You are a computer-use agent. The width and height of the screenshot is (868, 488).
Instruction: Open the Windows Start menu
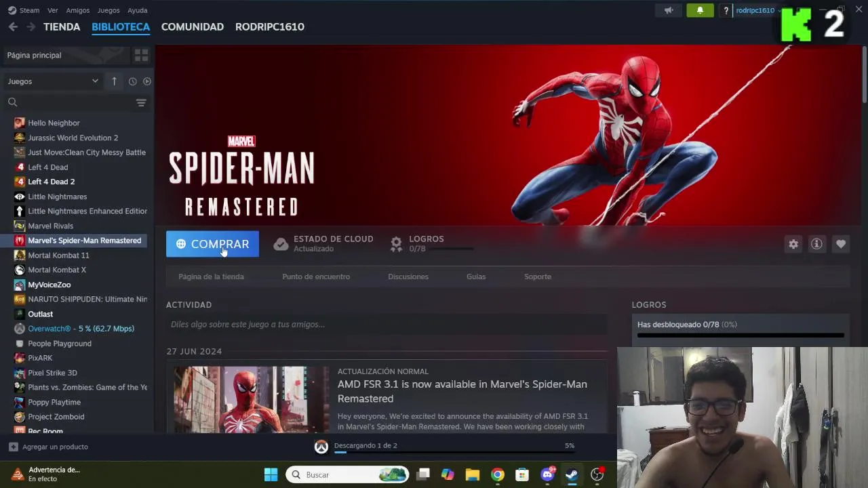(271, 474)
